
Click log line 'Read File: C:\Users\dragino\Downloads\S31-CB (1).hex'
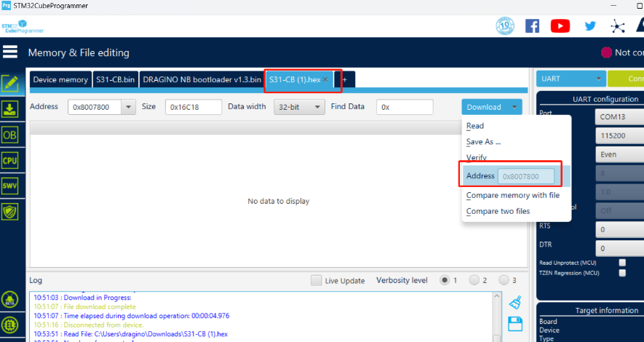coord(130,334)
